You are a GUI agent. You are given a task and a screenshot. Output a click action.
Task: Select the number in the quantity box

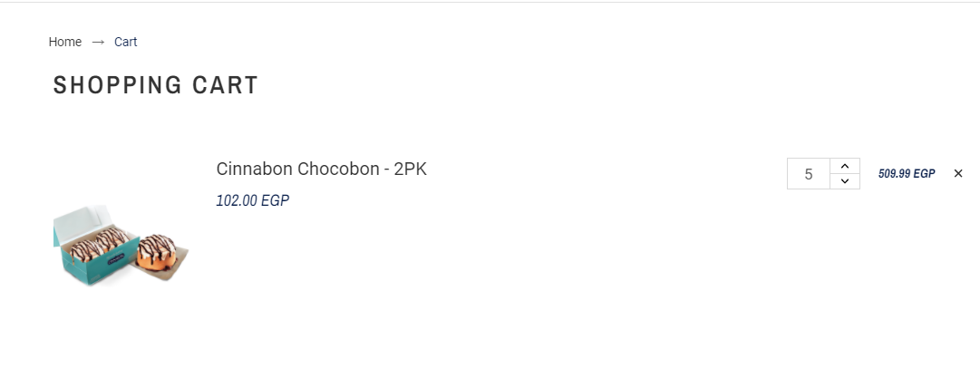(x=809, y=174)
